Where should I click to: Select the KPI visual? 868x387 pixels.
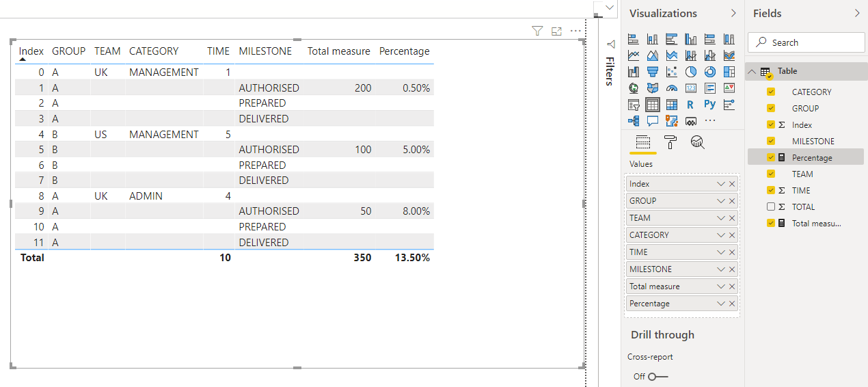[729, 88]
